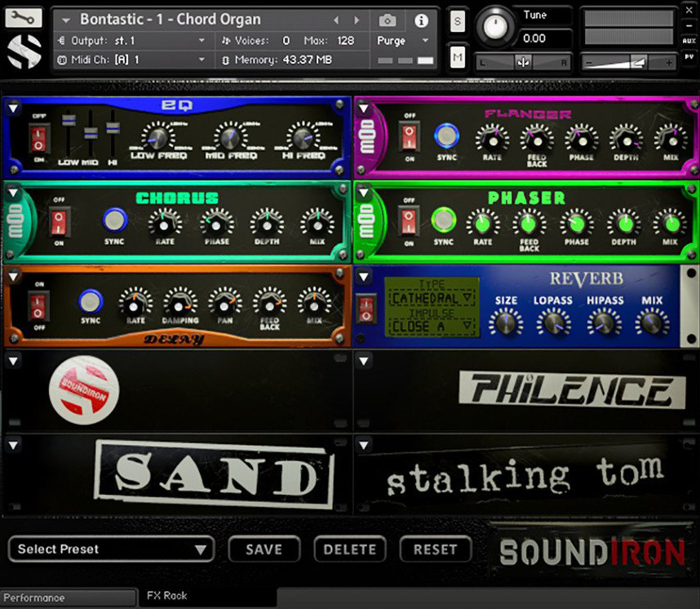700x609 pixels.
Task: Adjust the EQ Low gain fader
Action: click(x=69, y=120)
